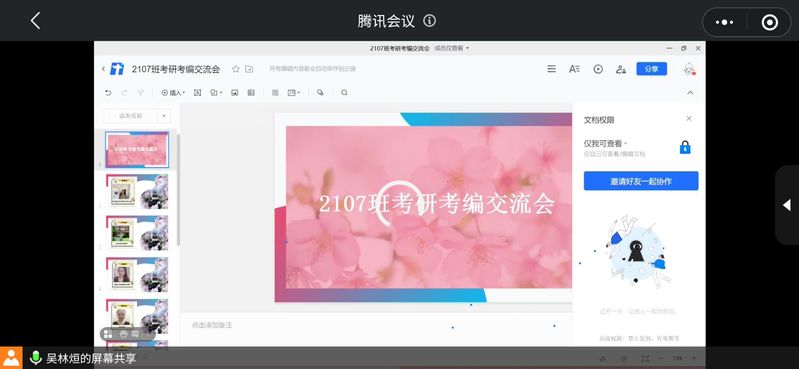Click the blue 分享 button
Image resolution: width=799 pixels, height=369 pixels.
[651, 69]
